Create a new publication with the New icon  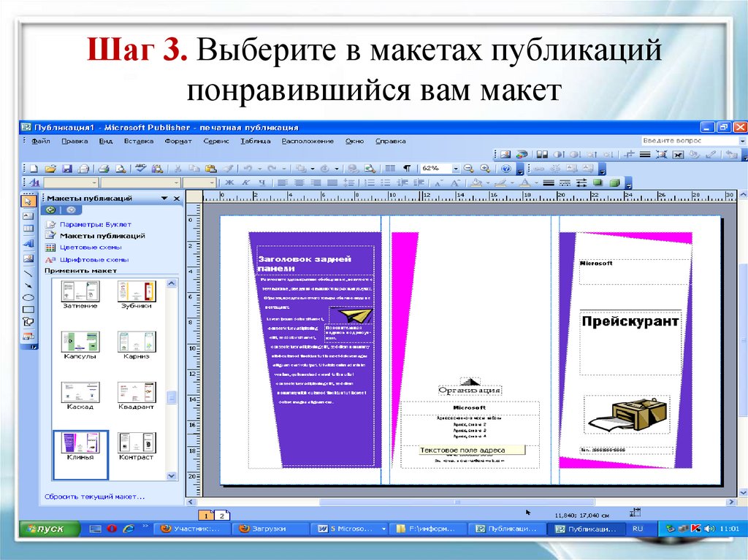coord(34,169)
